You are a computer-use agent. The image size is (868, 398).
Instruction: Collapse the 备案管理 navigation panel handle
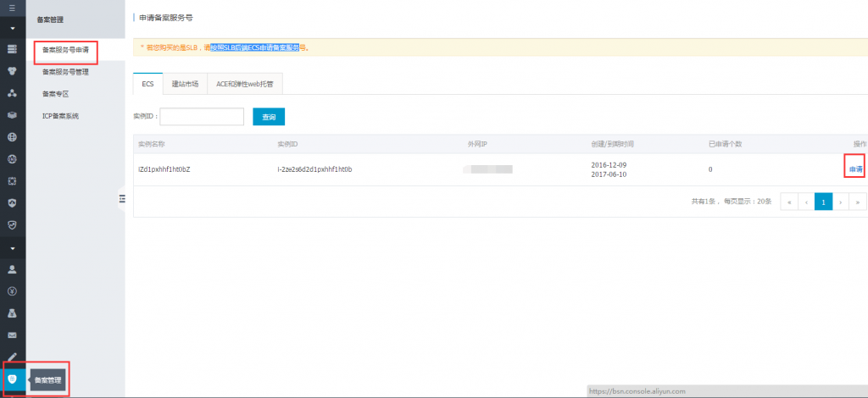(x=121, y=198)
